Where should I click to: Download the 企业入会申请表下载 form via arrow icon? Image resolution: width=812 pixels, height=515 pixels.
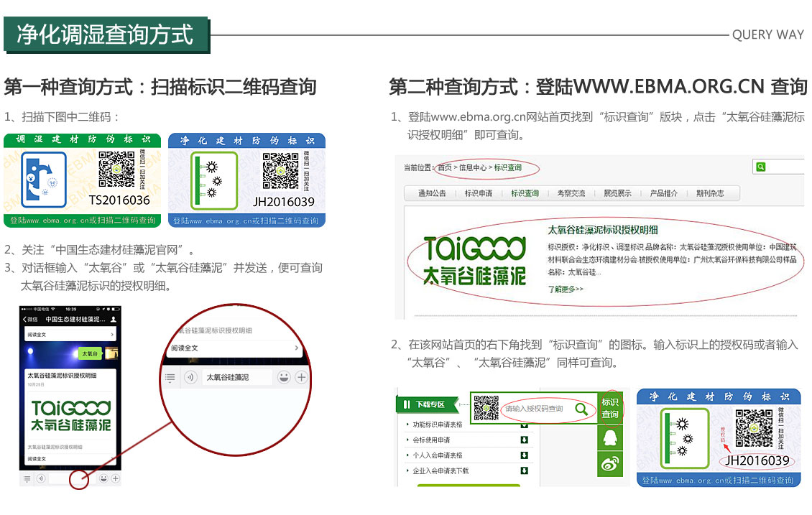click(x=525, y=470)
